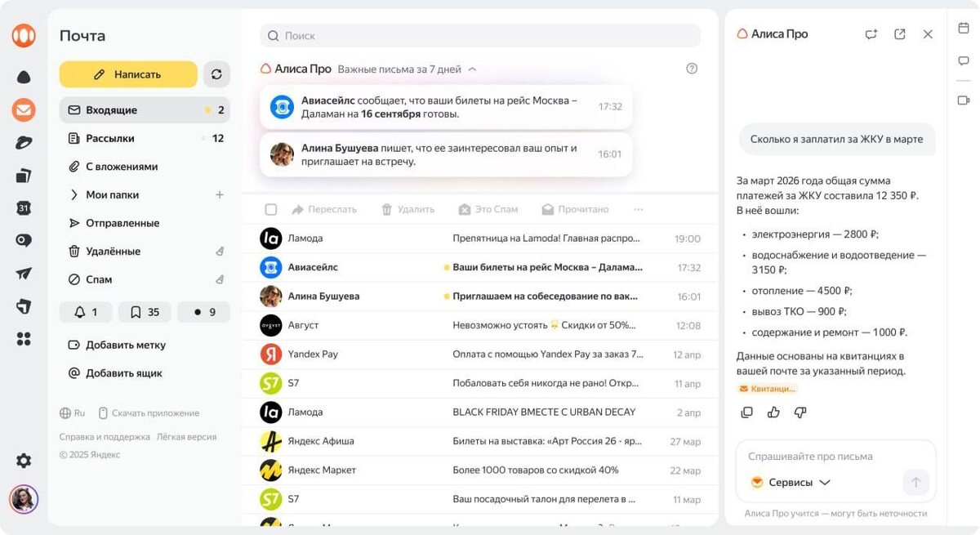Collapse Важные письма за 7 дней chevron

point(473,69)
